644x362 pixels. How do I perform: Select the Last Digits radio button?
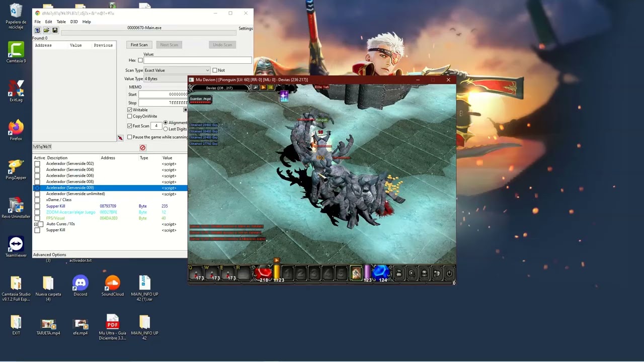(x=166, y=129)
